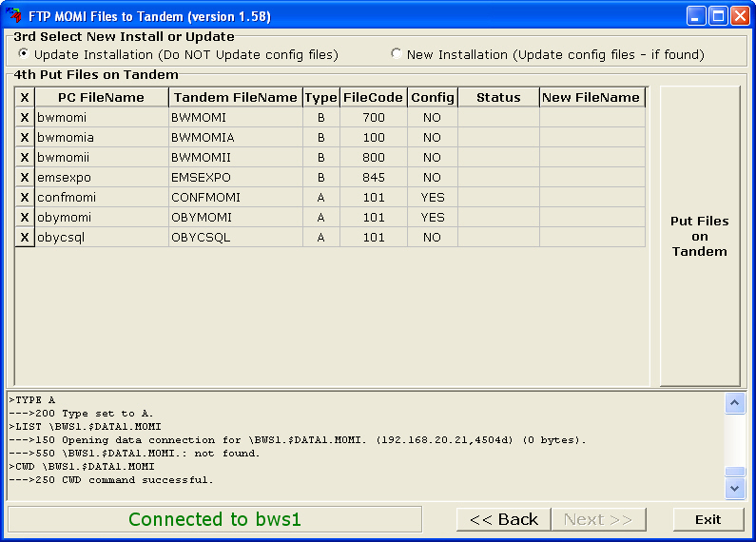Go back with the << Back button

tap(504, 519)
